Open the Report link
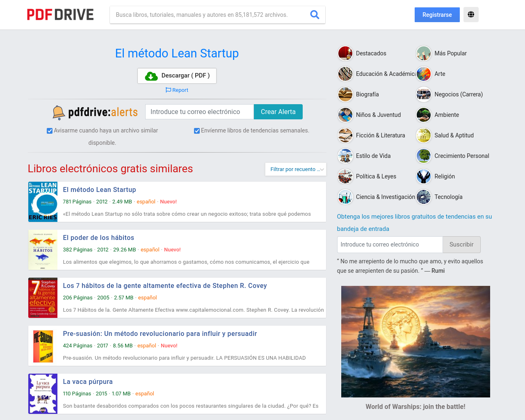 (x=177, y=90)
